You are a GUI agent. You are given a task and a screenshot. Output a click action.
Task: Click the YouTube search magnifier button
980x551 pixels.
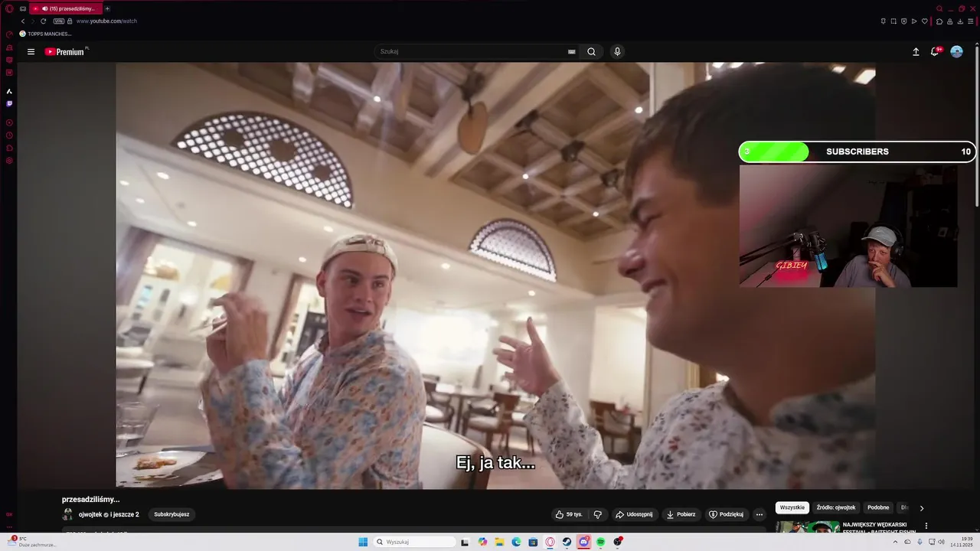coord(591,52)
